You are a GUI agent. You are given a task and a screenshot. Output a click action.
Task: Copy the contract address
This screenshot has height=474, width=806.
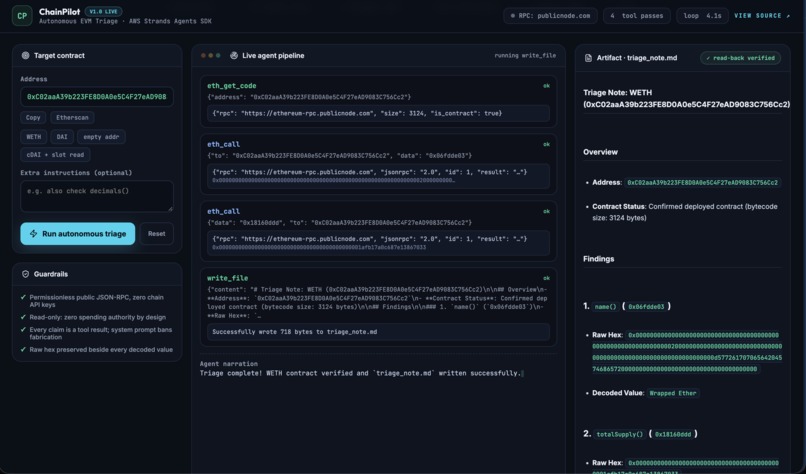point(33,118)
